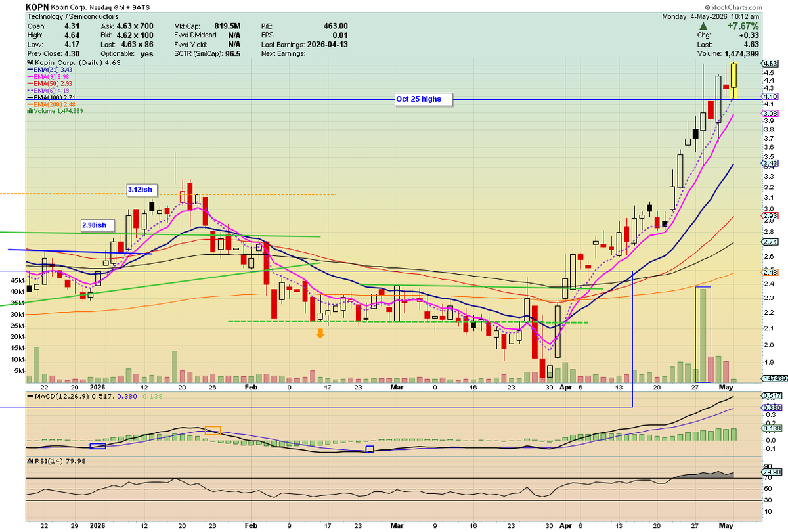Click the High value 4.64
788x532 pixels.
coord(73,35)
